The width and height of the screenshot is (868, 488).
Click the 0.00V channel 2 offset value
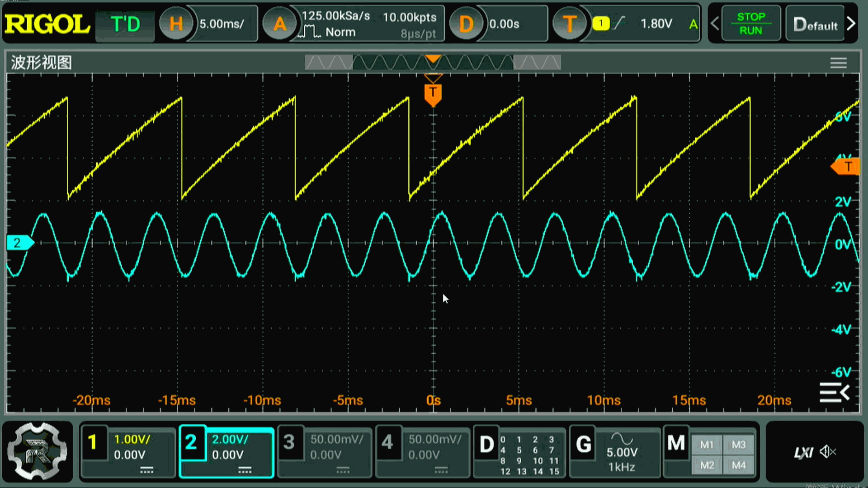[228, 455]
